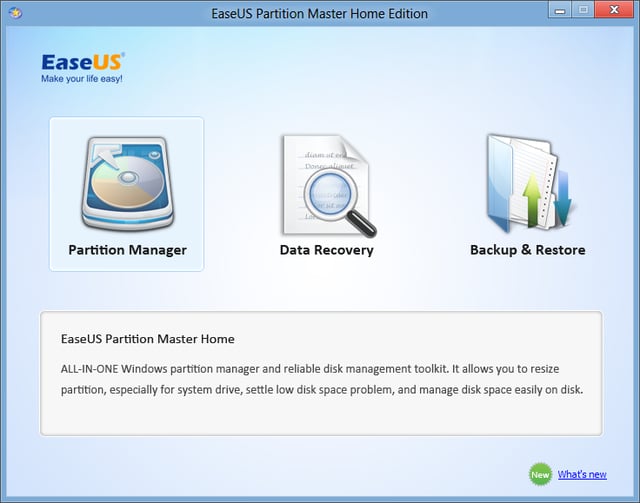Click the 'ALL-IN-ONE Windows partition manager' description
The height and width of the screenshot is (503, 640).
322,379
